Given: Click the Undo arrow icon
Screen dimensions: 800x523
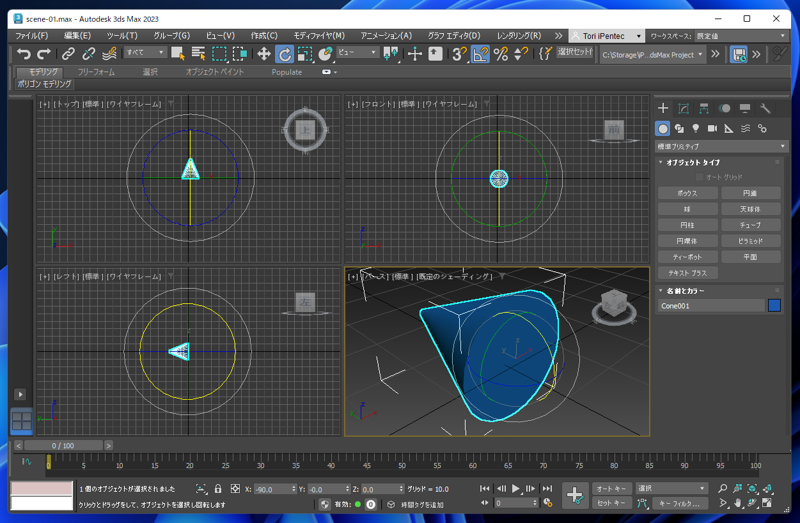Looking at the screenshot, I should [23, 54].
